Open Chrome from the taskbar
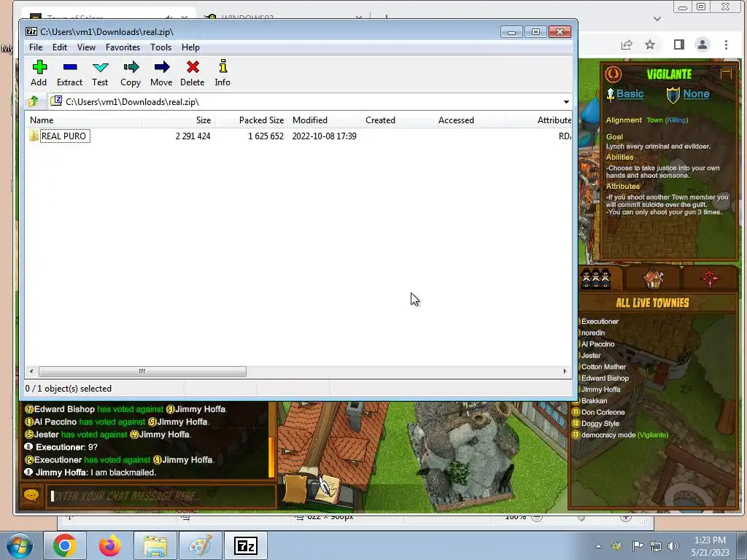 coord(65,545)
